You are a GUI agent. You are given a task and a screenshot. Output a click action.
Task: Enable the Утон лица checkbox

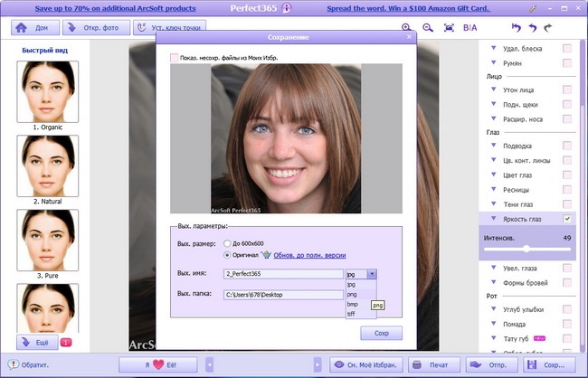click(567, 90)
